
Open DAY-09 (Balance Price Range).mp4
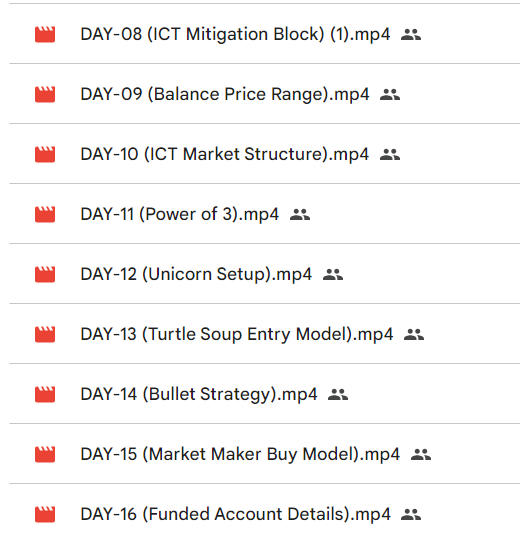[x=225, y=94]
